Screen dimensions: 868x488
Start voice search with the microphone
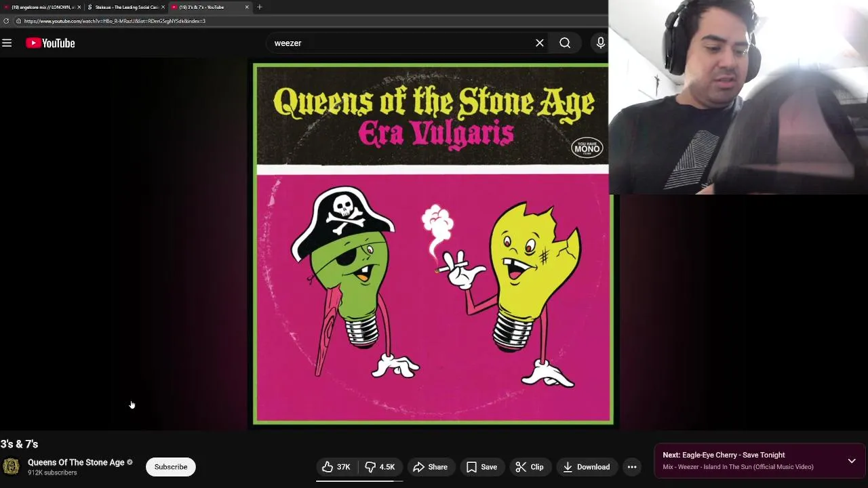600,43
